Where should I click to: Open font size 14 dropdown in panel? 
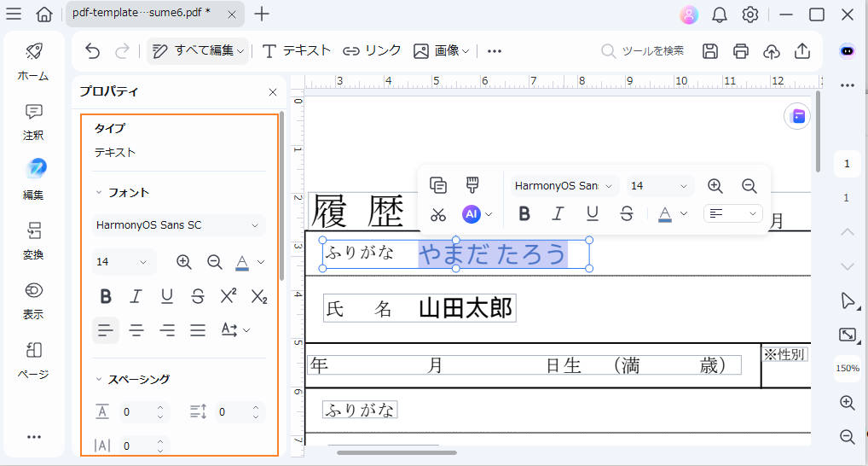(124, 261)
